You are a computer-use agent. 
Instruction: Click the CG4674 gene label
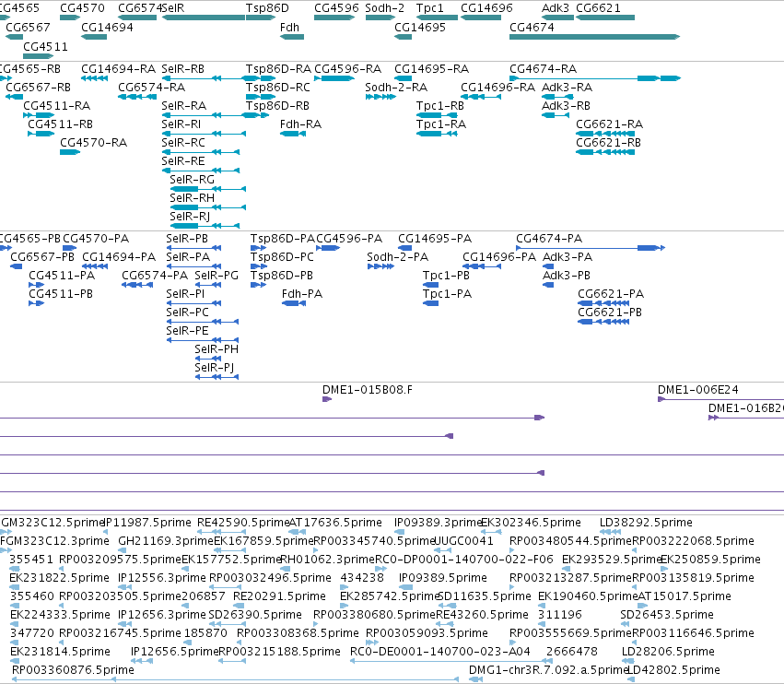(x=532, y=28)
